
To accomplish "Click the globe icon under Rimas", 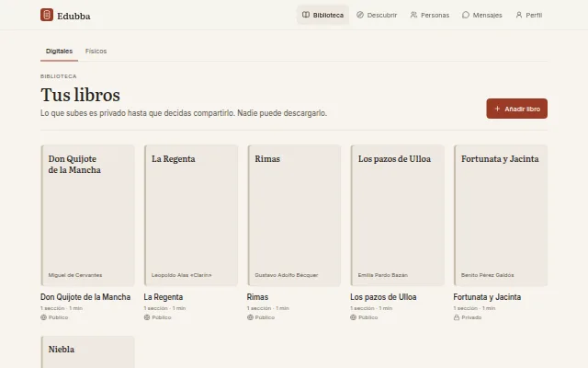I will (250, 317).
